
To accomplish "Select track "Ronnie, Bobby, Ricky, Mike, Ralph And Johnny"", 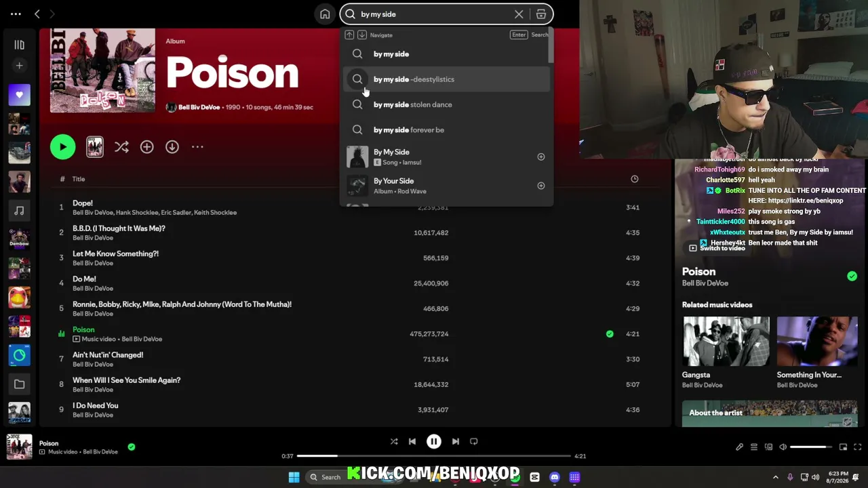I will (x=182, y=304).
